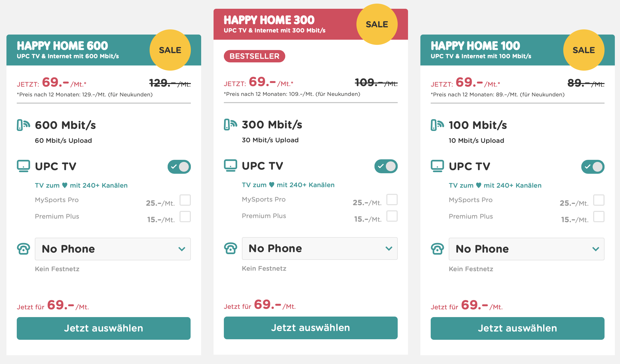Expand phone options in Happy Home 300
The height and width of the screenshot is (364, 620).
pyautogui.click(x=320, y=248)
